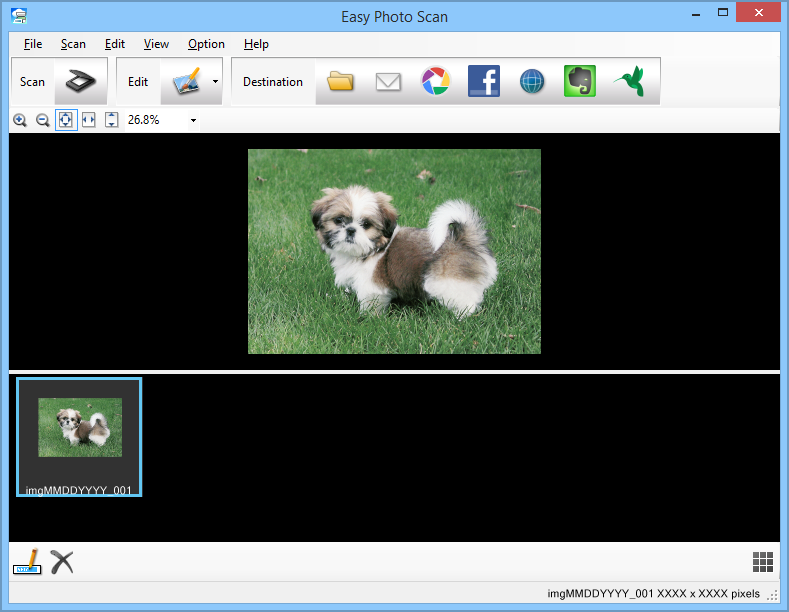Open the View menu
The height and width of the screenshot is (612, 789).
click(156, 44)
